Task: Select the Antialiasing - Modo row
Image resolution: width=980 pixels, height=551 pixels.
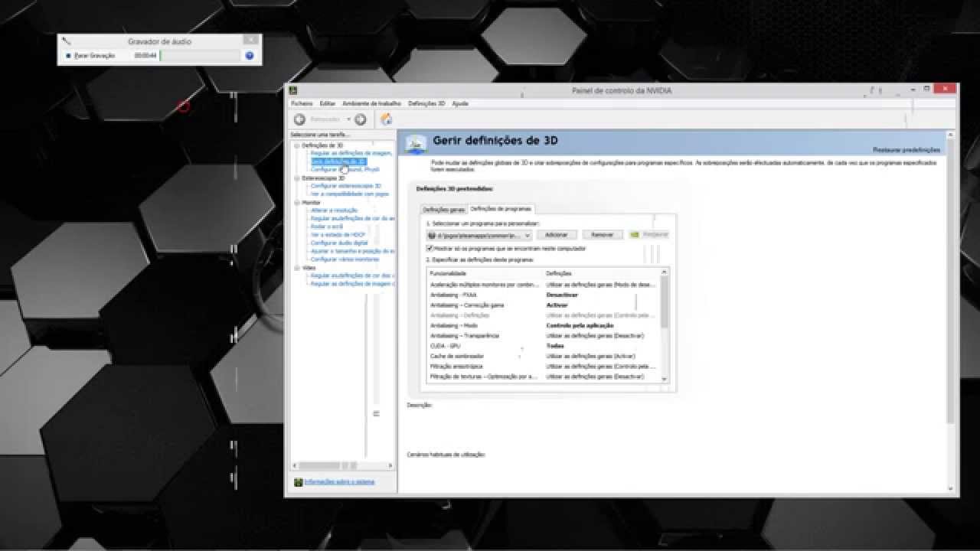Action: click(544, 325)
